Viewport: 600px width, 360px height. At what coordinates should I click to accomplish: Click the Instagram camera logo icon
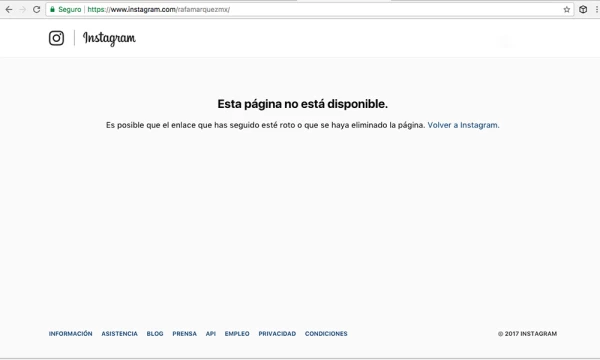56,38
